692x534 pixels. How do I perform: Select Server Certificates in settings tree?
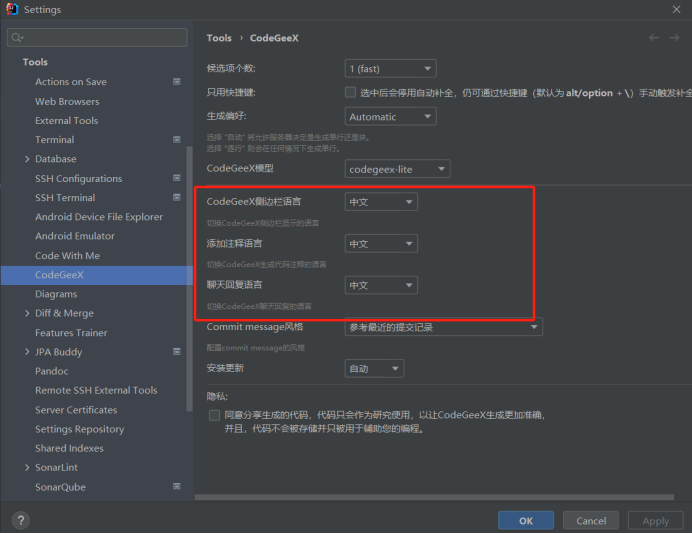point(76,410)
